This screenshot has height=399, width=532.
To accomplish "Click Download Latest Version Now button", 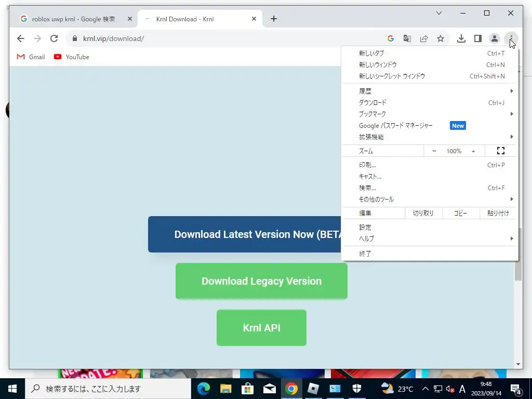I will [x=245, y=234].
